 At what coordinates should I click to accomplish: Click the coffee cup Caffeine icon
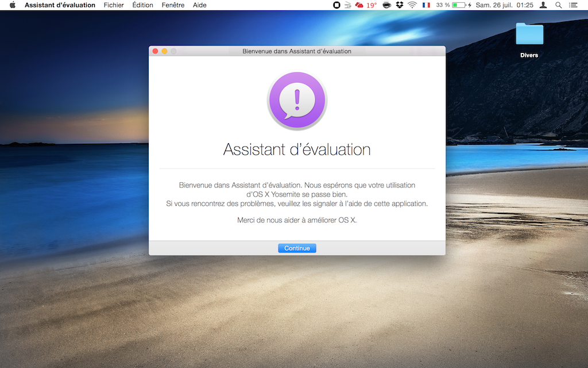[386, 5]
